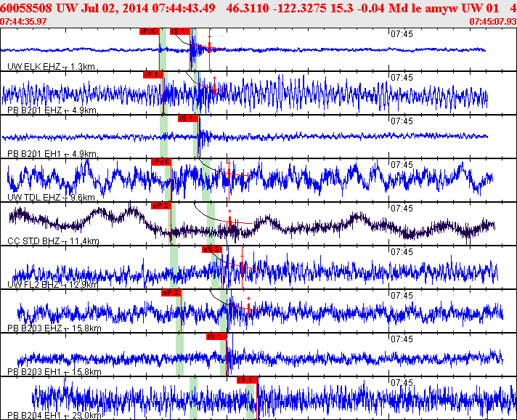Click the P pick flag on UW TDL EHZ
Screen dimensions: 517x420
pyautogui.click(x=160, y=162)
